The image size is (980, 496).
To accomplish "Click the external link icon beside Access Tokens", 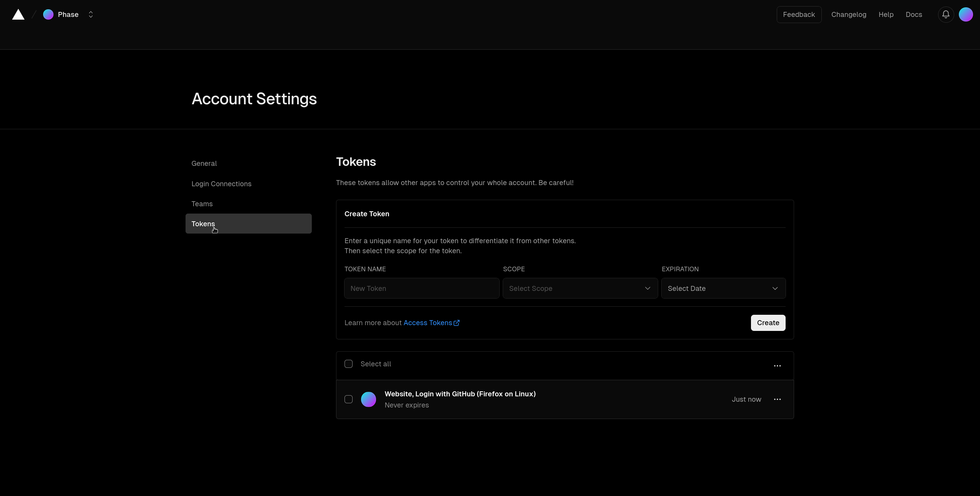I will point(457,323).
